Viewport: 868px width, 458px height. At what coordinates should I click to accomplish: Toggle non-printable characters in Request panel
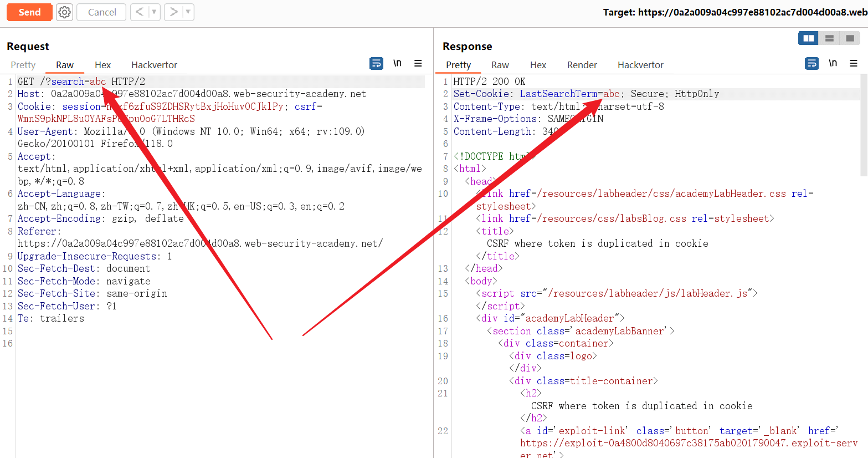(x=397, y=63)
